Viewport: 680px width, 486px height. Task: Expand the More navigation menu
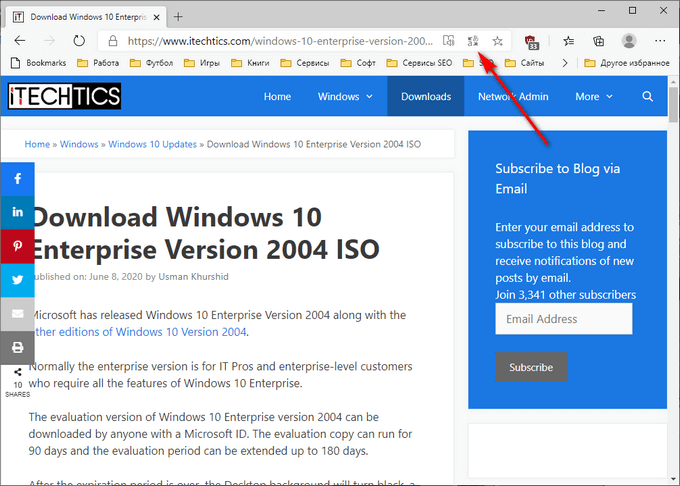(594, 96)
